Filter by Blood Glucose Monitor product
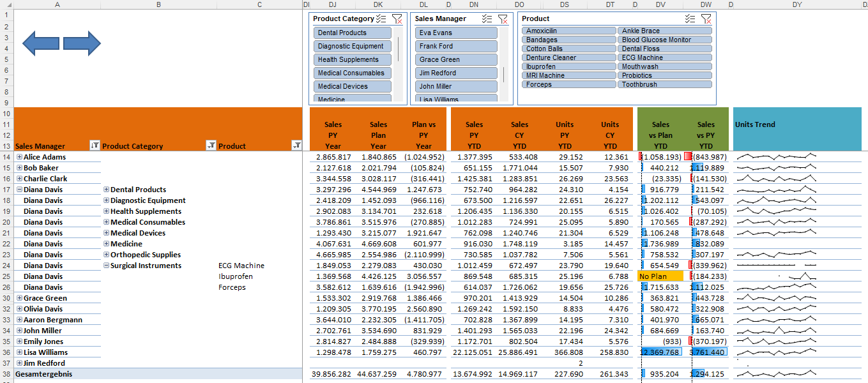 tap(664, 40)
